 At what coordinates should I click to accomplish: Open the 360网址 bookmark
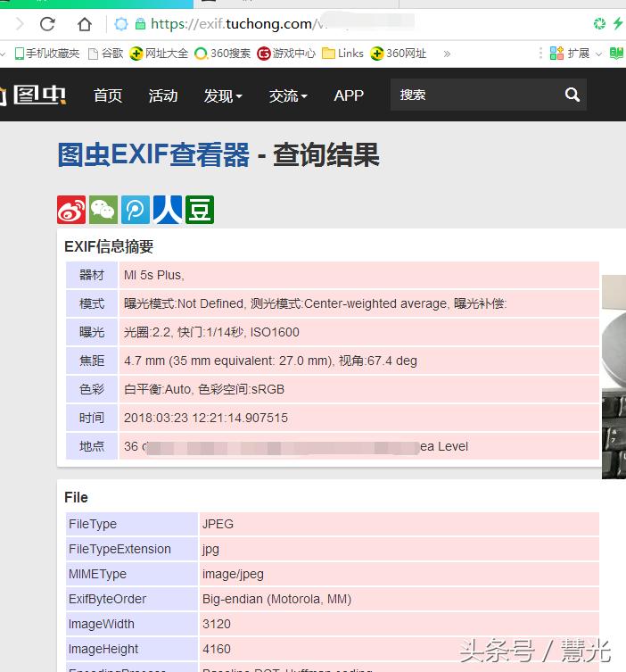click(x=399, y=54)
